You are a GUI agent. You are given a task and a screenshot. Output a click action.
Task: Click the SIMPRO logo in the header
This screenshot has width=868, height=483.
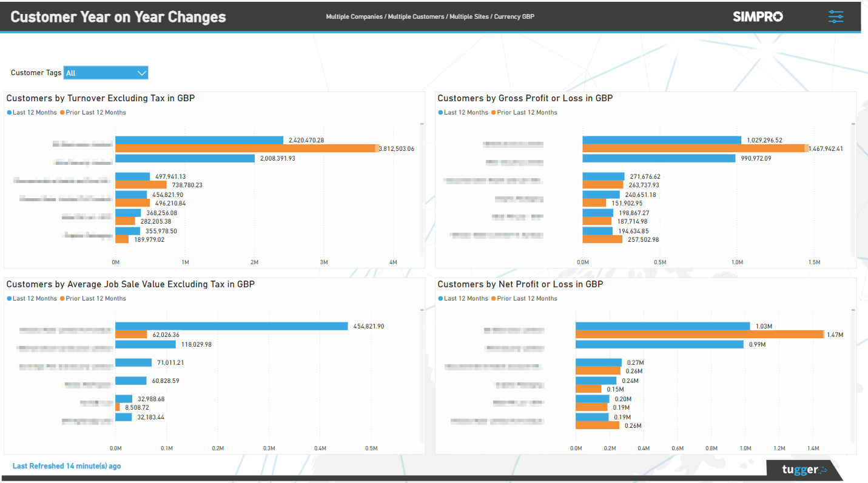pyautogui.click(x=758, y=16)
